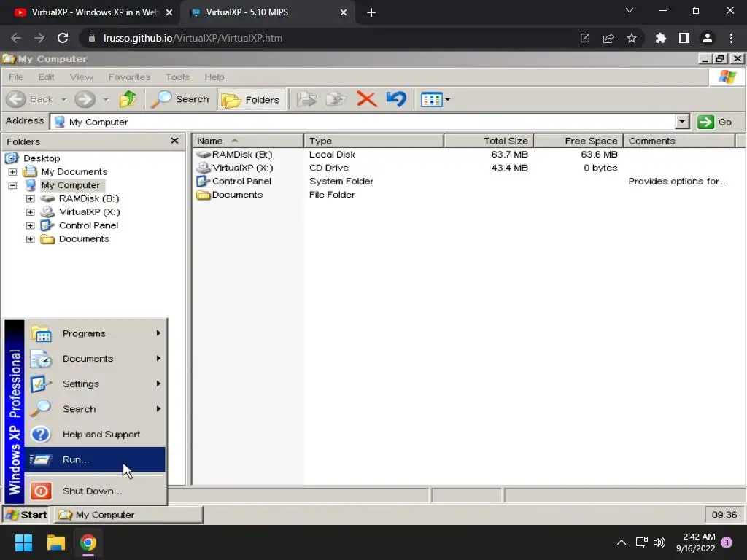
Task: Click the green Forward arrow in My Computer toolbar
Action: [85, 99]
